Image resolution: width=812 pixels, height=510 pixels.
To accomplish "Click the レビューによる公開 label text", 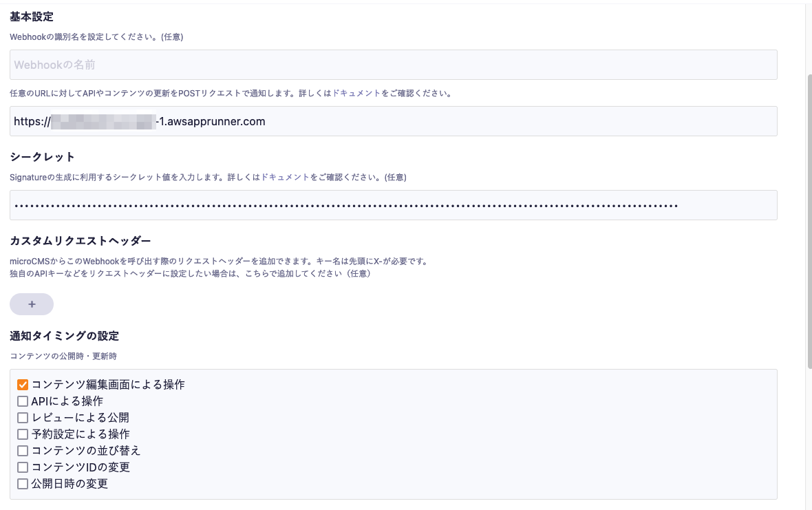I will point(80,418).
